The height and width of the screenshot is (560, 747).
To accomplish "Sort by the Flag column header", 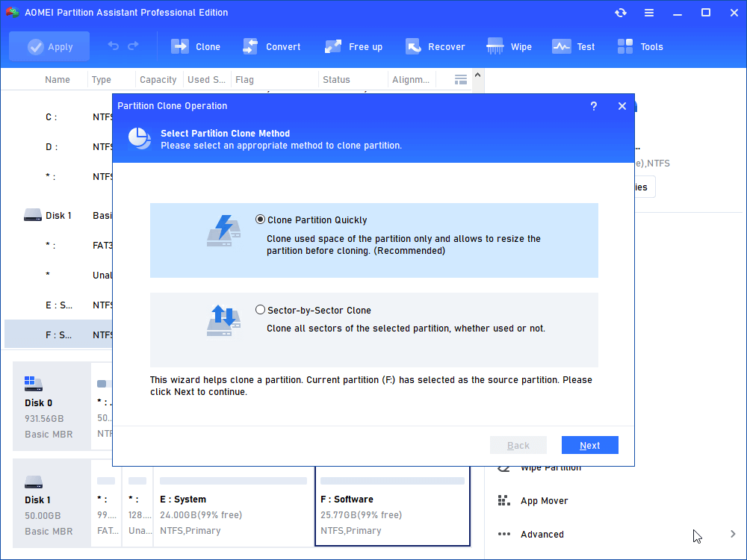I will [244, 80].
